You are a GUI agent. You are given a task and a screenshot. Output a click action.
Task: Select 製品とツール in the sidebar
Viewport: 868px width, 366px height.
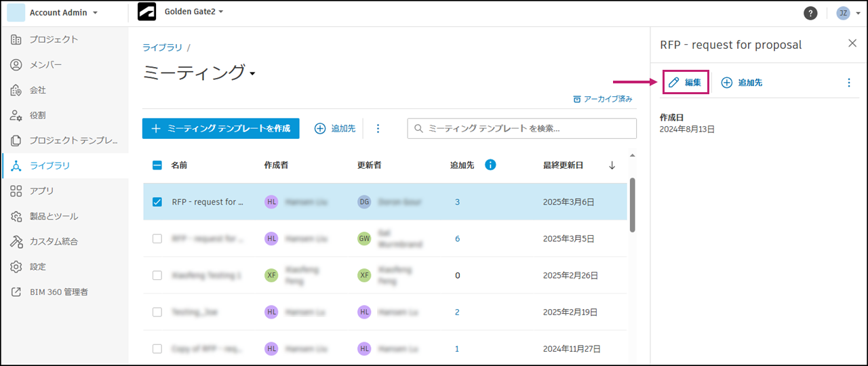(x=54, y=216)
